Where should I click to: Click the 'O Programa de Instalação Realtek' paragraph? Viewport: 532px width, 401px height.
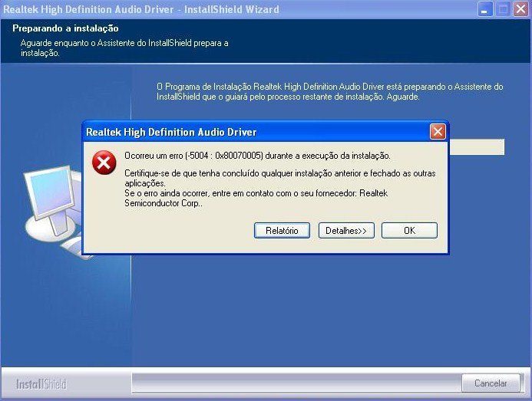coord(330,91)
